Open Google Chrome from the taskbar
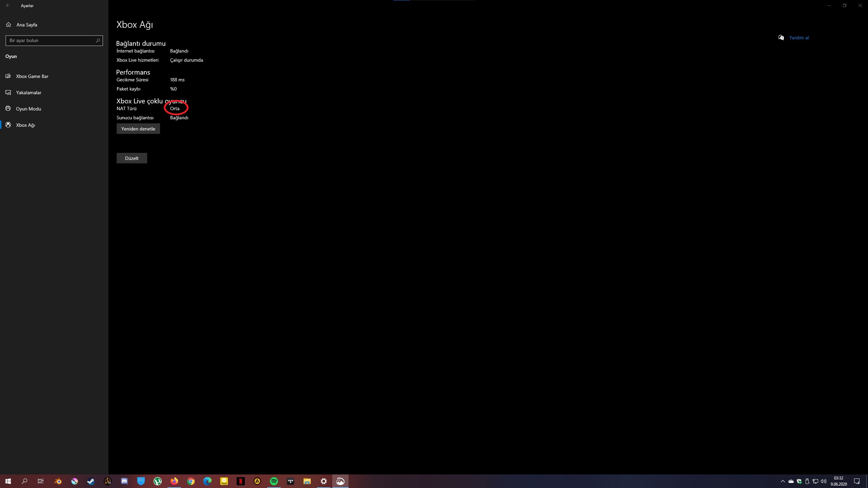The image size is (868, 488). click(191, 481)
